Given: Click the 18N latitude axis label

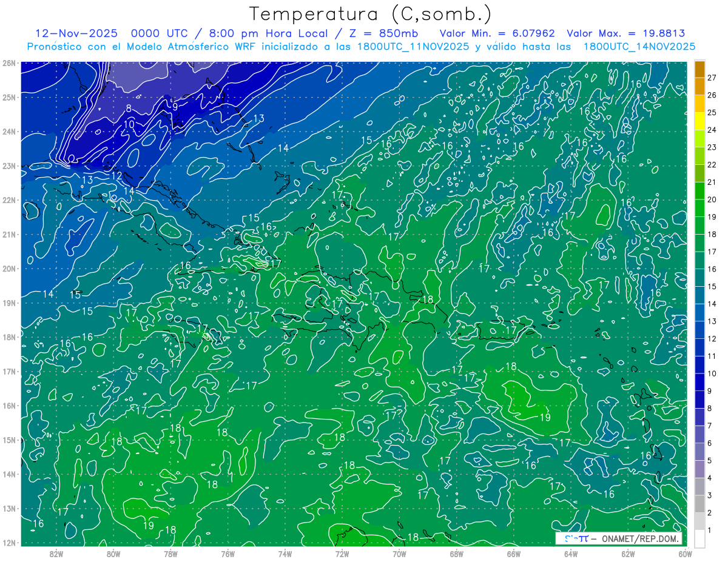Looking at the screenshot, I should point(9,337).
